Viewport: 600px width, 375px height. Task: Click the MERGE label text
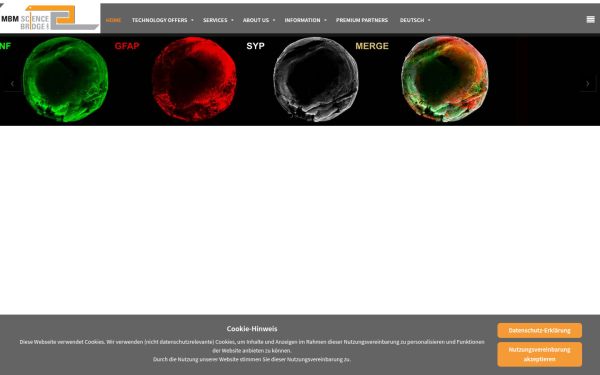click(x=372, y=46)
